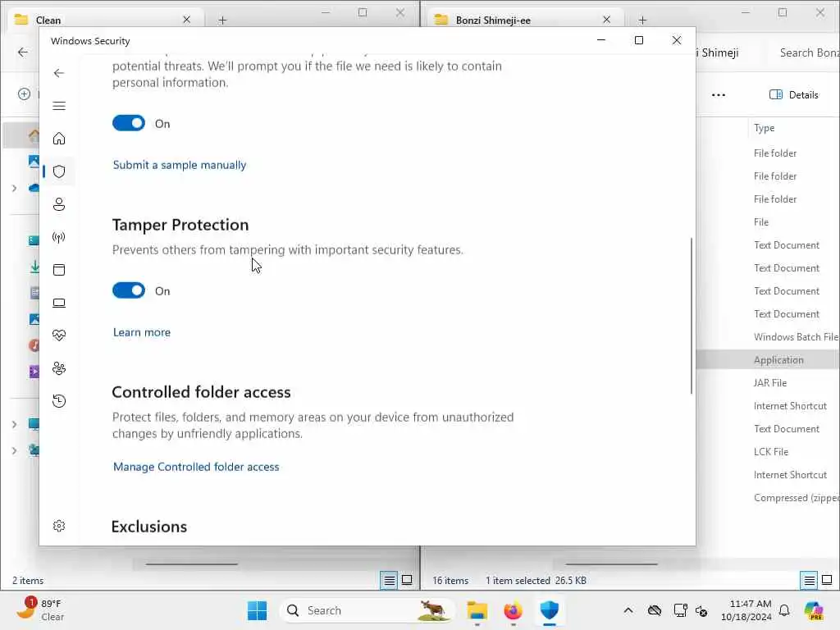
Task: Open the Windows Security hamburger menu
Action: [x=59, y=106]
